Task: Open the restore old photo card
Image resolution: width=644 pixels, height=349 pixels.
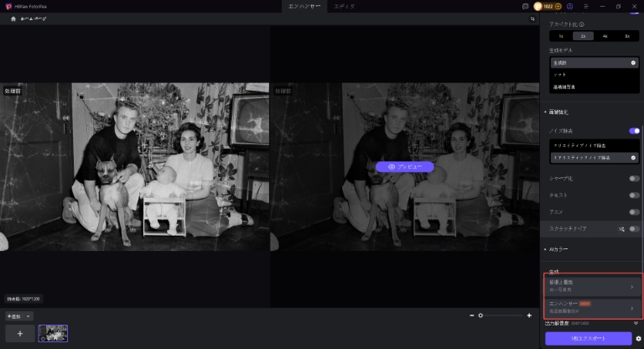Action: (x=593, y=286)
